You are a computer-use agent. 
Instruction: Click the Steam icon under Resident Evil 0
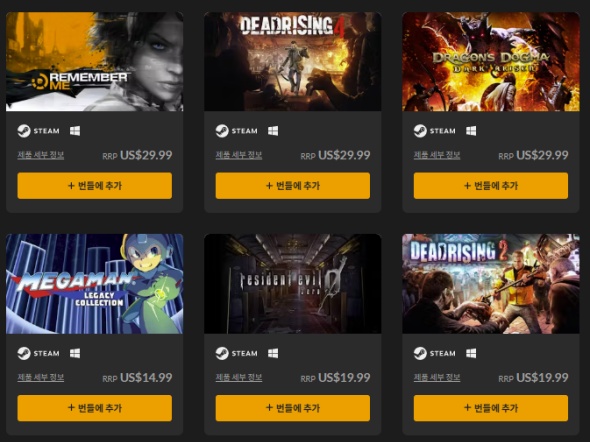222,353
